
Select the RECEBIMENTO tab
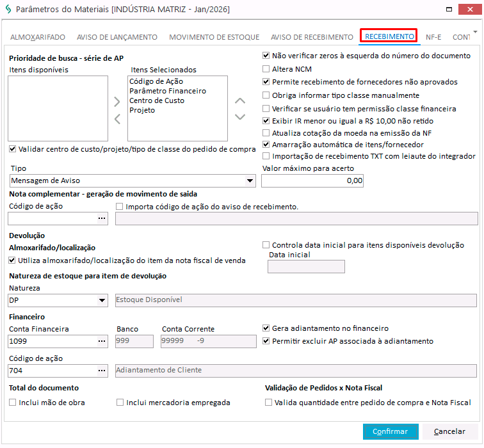(x=389, y=36)
